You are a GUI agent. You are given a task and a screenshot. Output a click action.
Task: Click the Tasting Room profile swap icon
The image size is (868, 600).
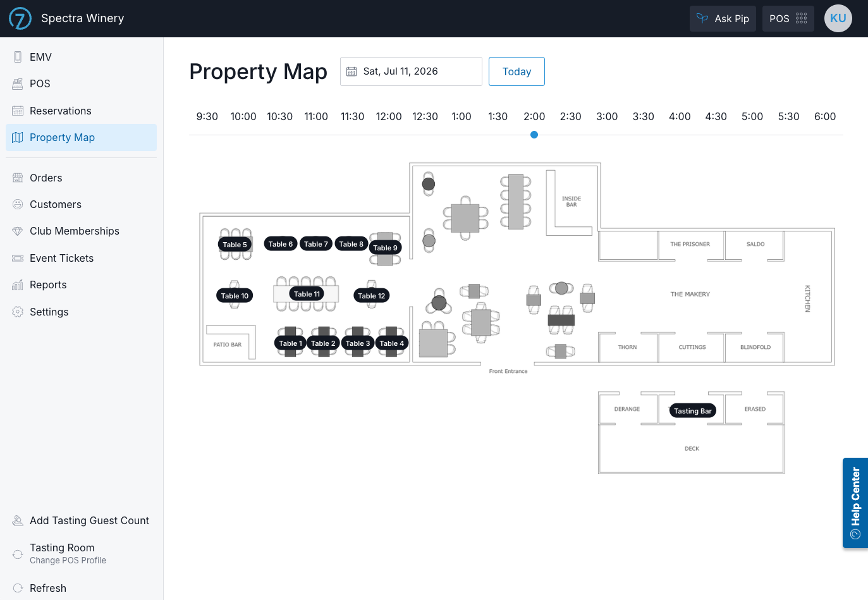[18, 554]
